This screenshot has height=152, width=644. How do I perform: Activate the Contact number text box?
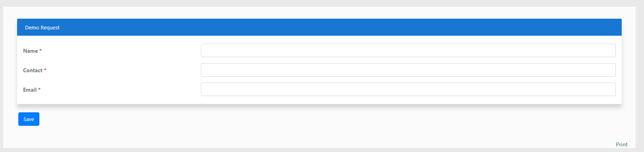408,70
